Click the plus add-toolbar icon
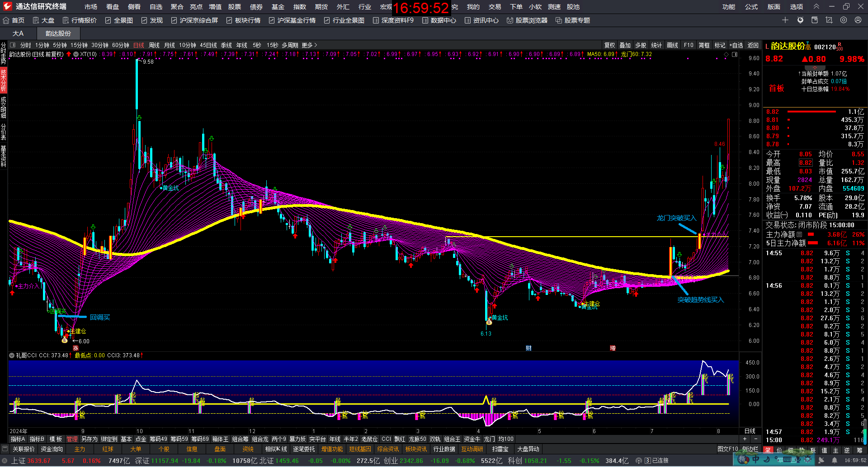The height and width of the screenshot is (467, 868). [x=785, y=20]
